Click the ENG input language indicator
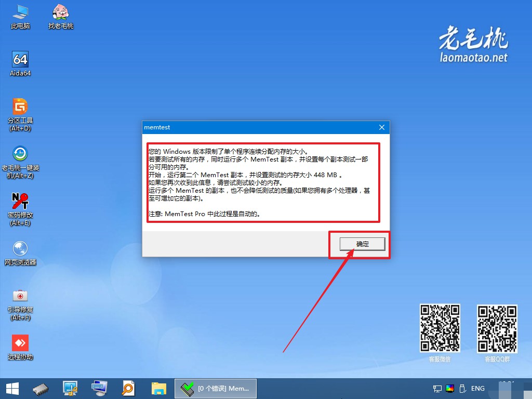Image resolution: width=532 pixels, height=399 pixels. click(x=478, y=389)
